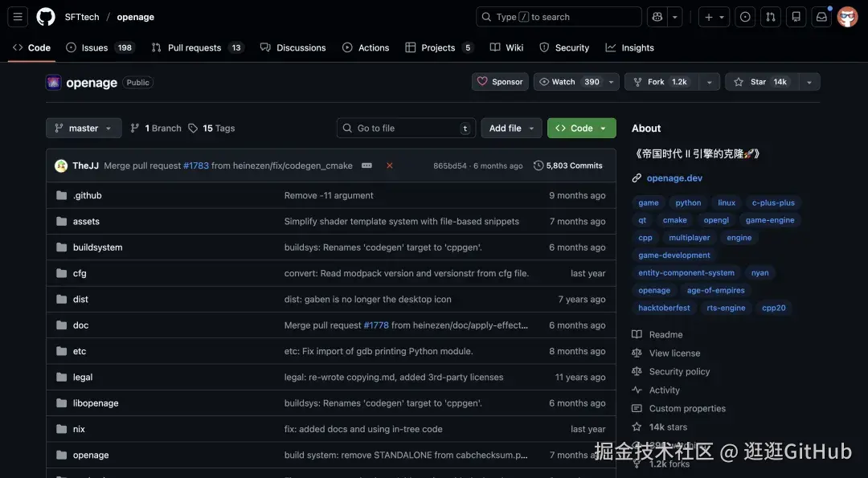Open the Insights tab
Image resolution: width=868 pixels, height=478 pixels.
point(630,47)
